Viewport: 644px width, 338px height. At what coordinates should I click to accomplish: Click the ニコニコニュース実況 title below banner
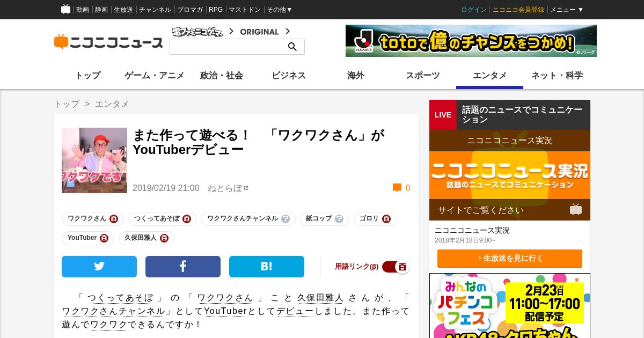(x=472, y=230)
